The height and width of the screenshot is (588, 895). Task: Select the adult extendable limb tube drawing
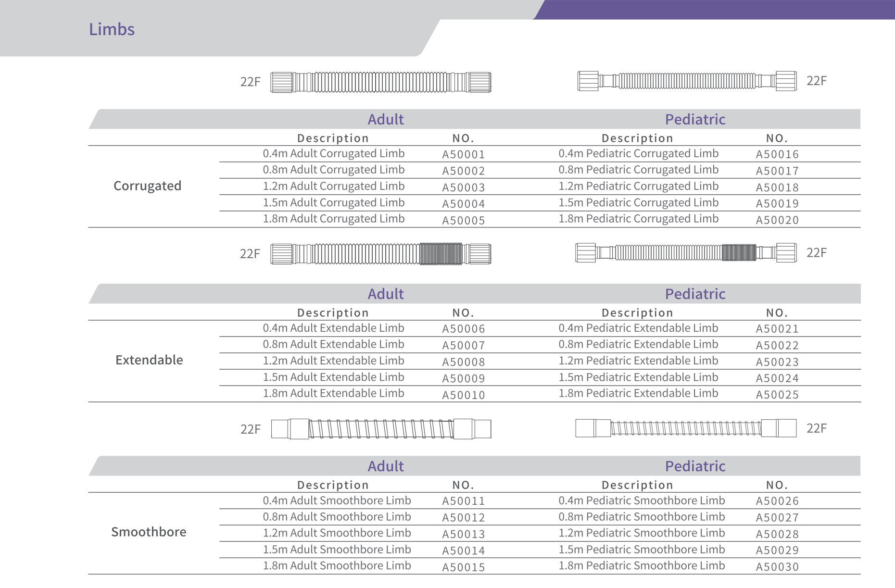click(380, 254)
